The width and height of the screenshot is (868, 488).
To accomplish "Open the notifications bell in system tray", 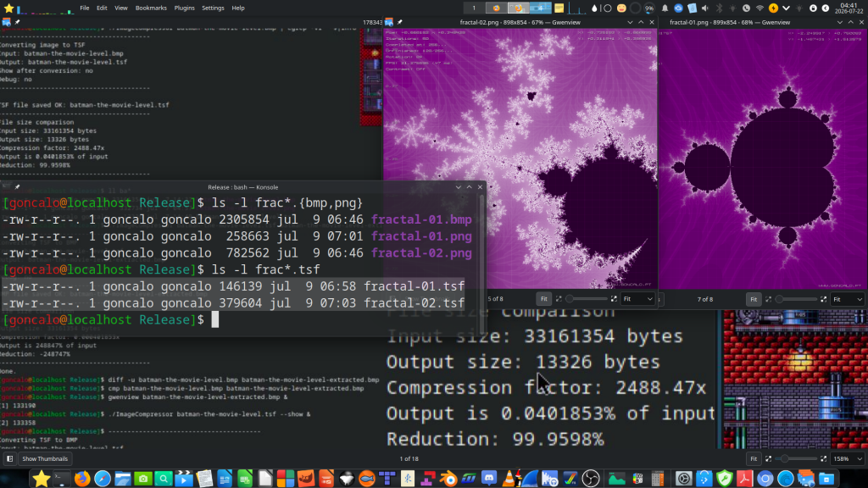I will click(x=665, y=8).
